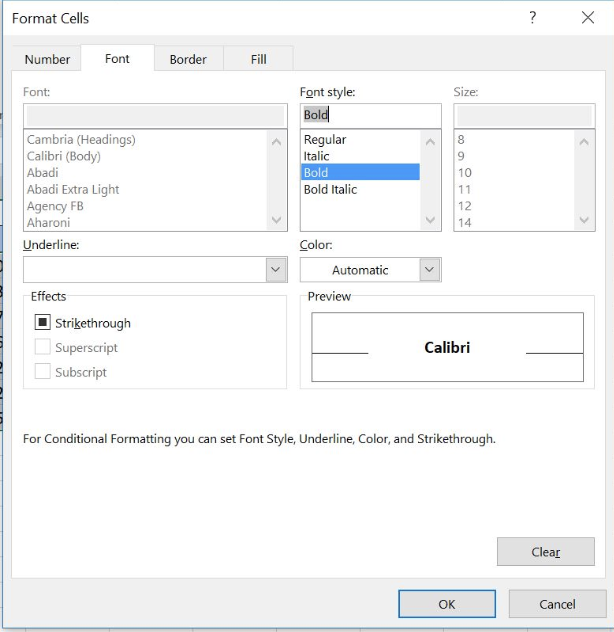
Task: Open the Border tab
Action: click(x=188, y=59)
